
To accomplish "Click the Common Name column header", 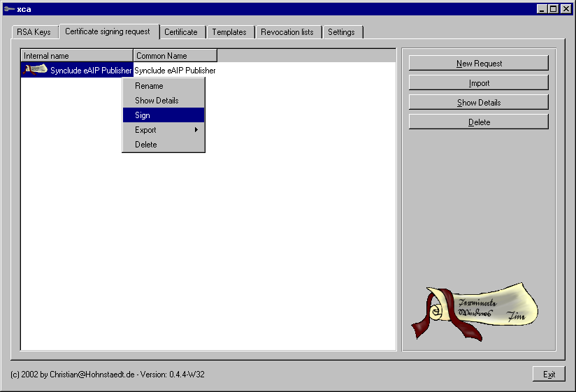I will [175, 55].
